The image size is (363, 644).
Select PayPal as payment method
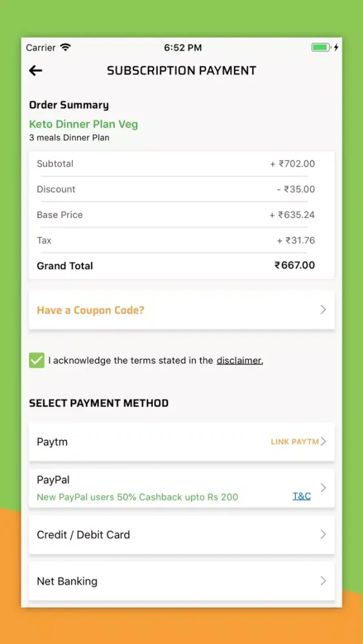pyautogui.click(x=181, y=488)
